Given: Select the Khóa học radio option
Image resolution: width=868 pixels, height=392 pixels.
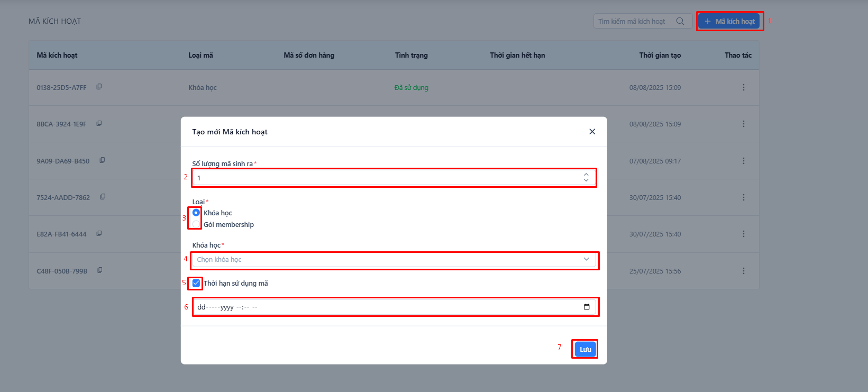Looking at the screenshot, I should point(196,213).
